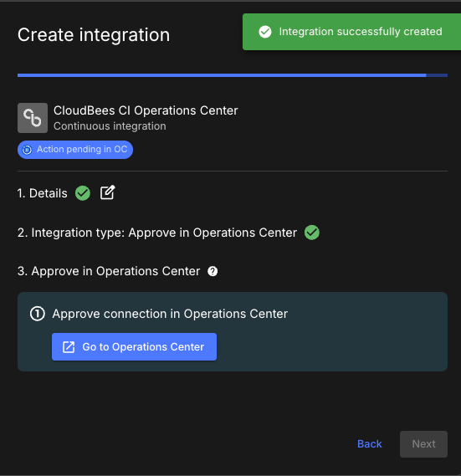Click the blue wizard progress bar
Image resolution: width=461 pixels, height=476 pixels.
click(x=233, y=75)
